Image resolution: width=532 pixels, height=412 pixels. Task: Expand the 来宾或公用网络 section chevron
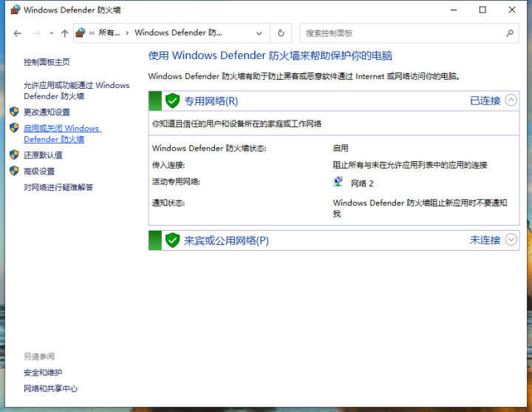pos(511,240)
